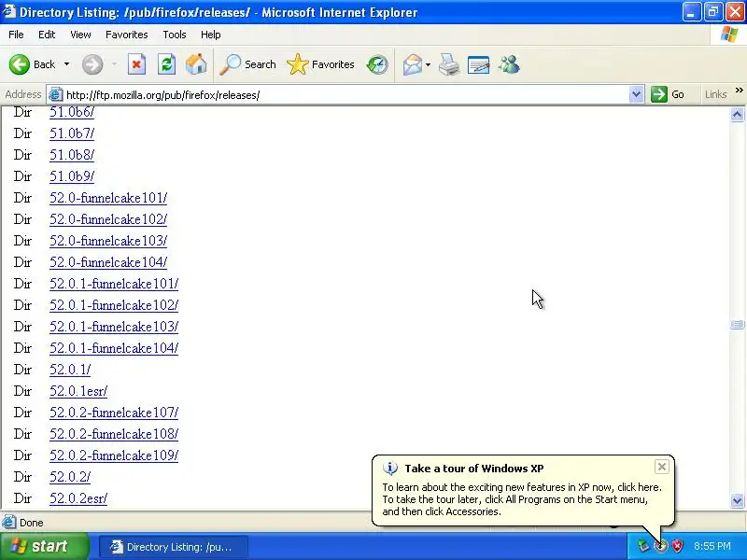Click the Stop loading icon
The width and height of the screenshot is (747, 560).
pos(136,64)
